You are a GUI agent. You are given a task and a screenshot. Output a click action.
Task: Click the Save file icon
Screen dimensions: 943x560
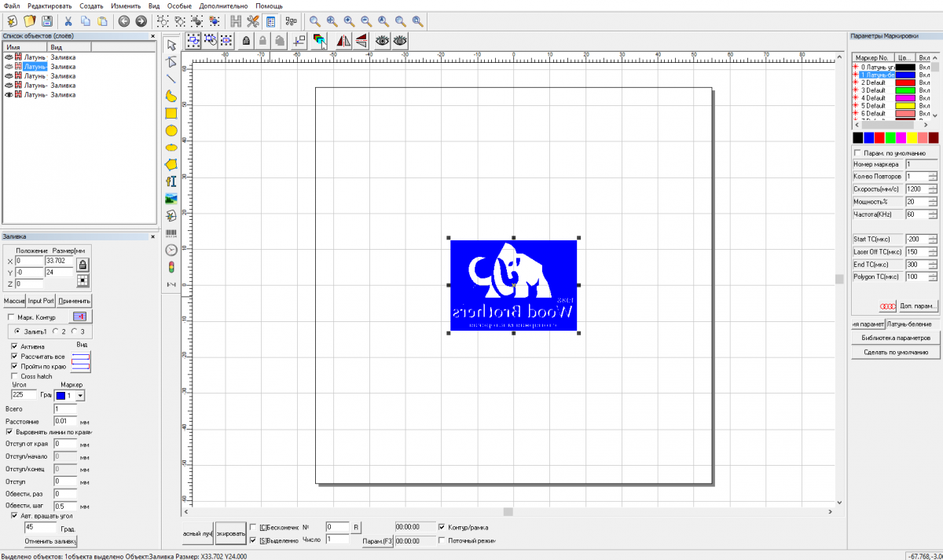point(47,21)
